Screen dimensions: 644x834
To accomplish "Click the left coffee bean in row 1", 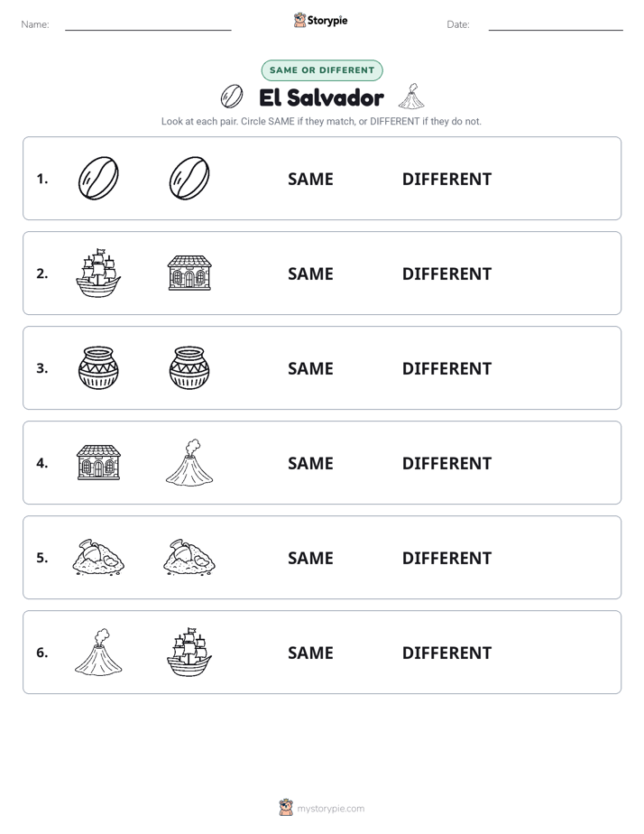I will point(98,178).
